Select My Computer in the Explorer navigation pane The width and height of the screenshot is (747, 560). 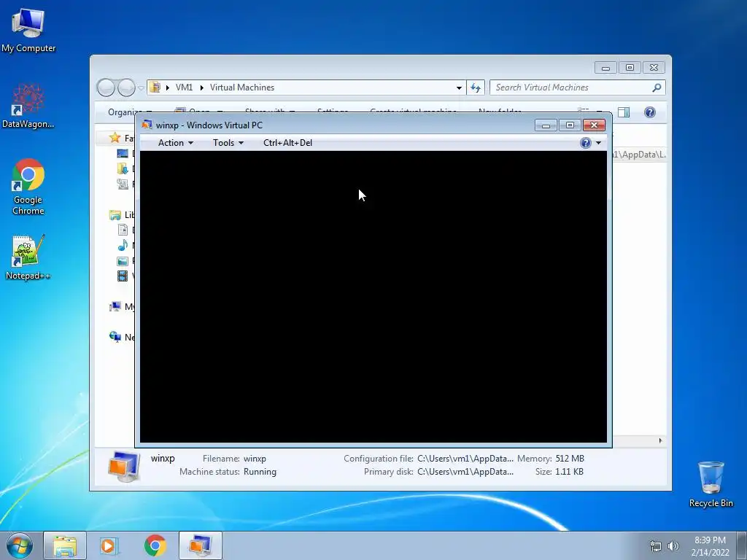122,307
